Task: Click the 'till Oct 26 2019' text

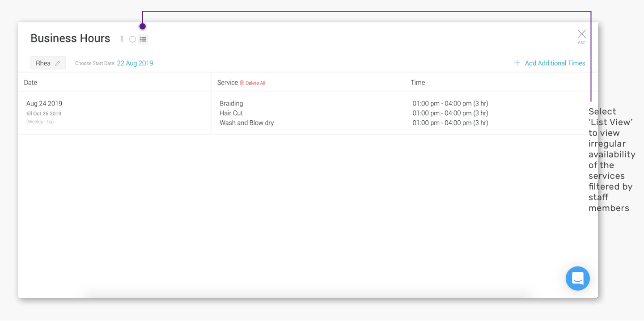Action: [x=44, y=114]
